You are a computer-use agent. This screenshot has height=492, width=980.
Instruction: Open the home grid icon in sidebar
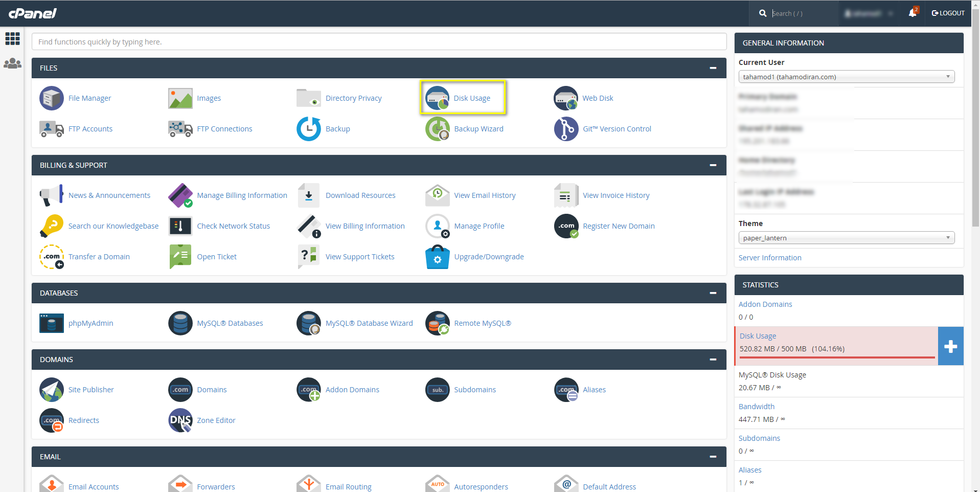click(x=12, y=38)
